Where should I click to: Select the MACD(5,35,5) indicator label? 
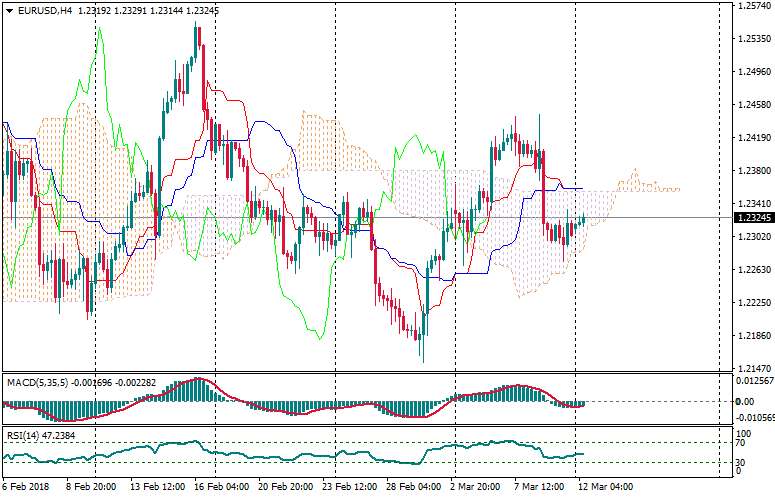pyautogui.click(x=35, y=382)
